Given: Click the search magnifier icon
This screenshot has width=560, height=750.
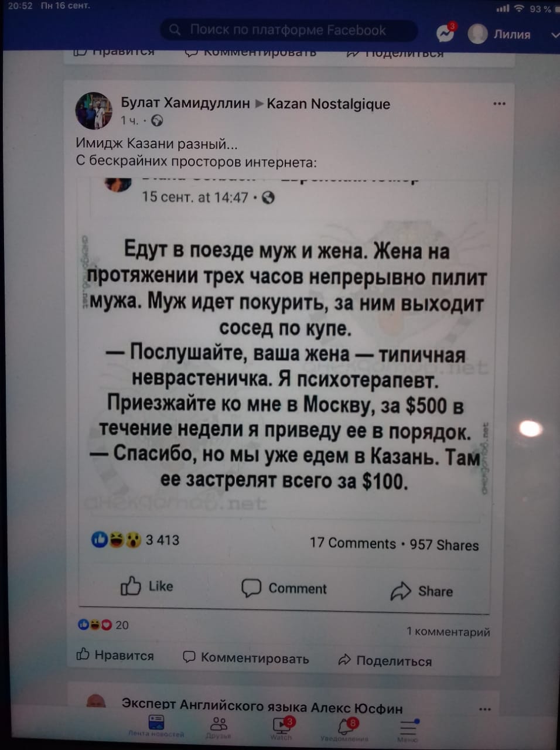Looking at the screenshot, I should tap(175, 30).
